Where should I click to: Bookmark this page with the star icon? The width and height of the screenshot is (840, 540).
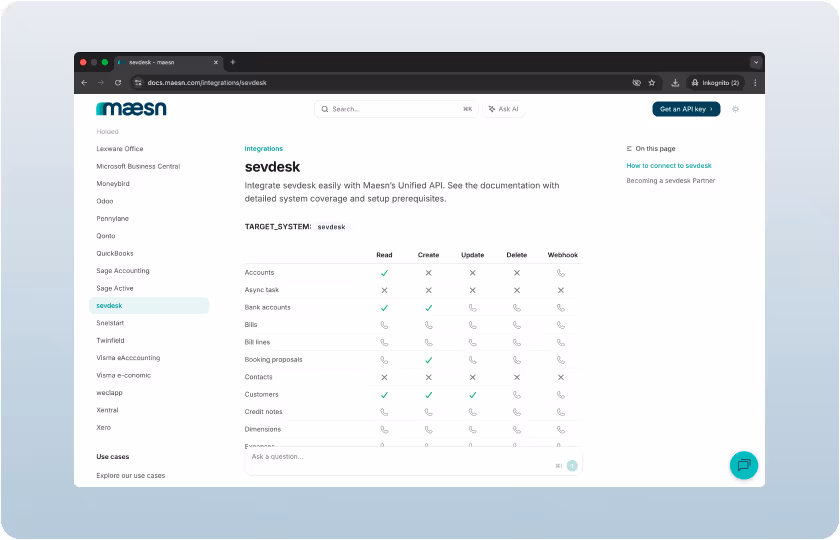click(x=651, y=82)
